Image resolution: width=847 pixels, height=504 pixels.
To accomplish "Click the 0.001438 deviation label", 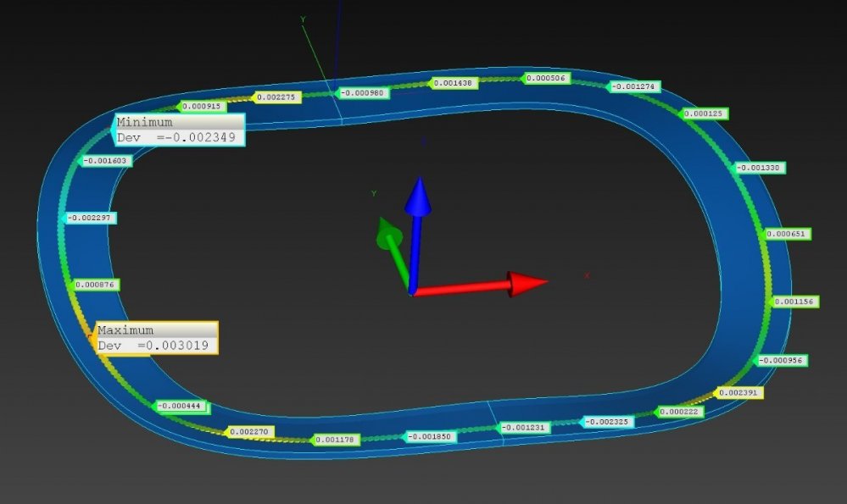I will (456, 83).
